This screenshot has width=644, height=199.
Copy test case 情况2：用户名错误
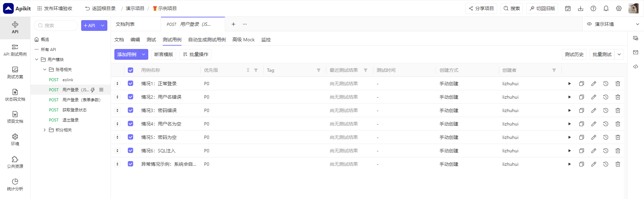[581, 97]
